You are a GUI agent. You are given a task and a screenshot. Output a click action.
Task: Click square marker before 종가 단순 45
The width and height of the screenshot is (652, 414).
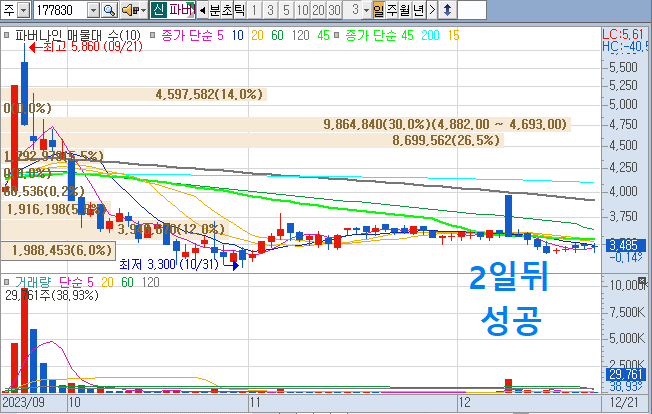point(337,35)
